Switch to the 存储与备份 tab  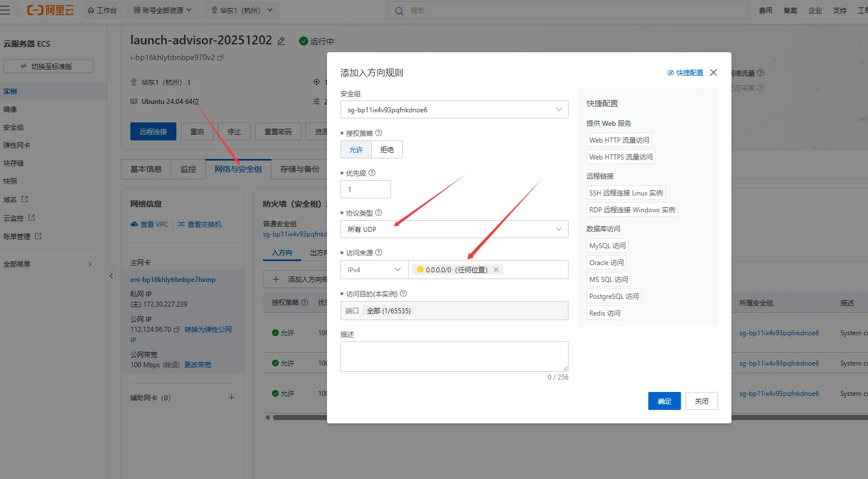click(x=299, y=169)
